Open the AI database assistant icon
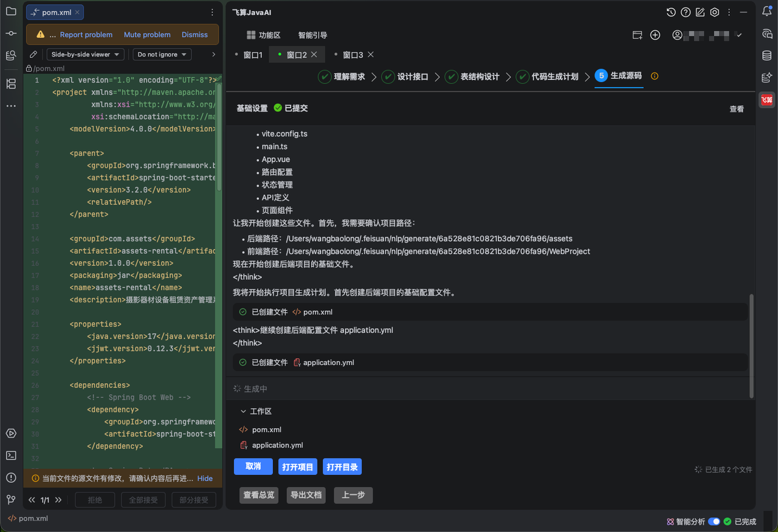 tap(767, 77)
